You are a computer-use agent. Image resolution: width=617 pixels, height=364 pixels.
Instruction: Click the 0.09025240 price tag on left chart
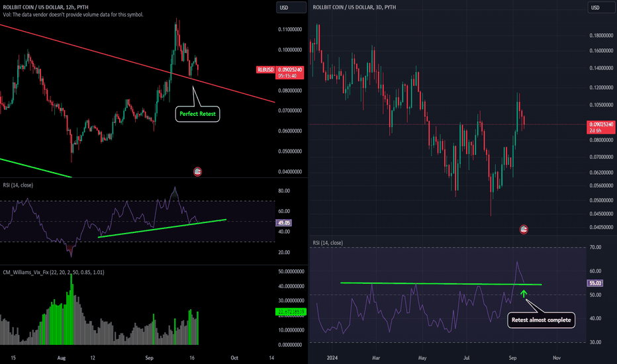click(x=289, y=72)
